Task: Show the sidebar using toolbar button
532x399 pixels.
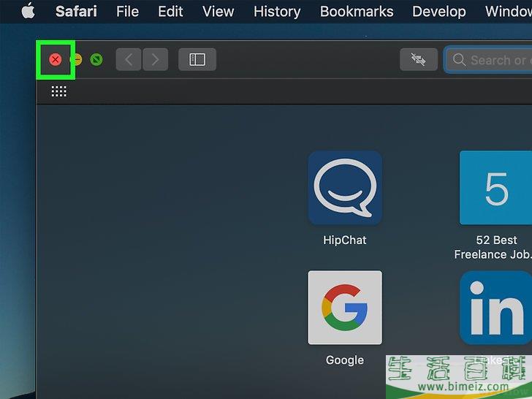Action: tap(197, 60)
